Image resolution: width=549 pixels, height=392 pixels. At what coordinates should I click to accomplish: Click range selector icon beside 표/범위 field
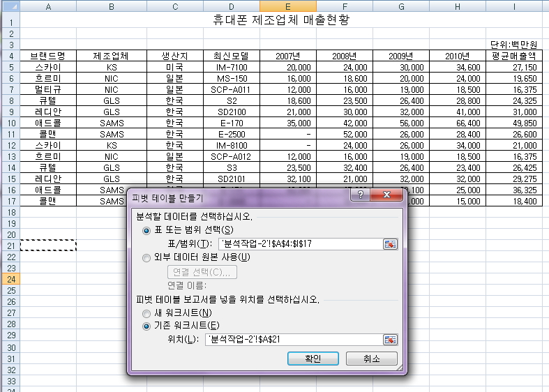click(x=390, y=244)
